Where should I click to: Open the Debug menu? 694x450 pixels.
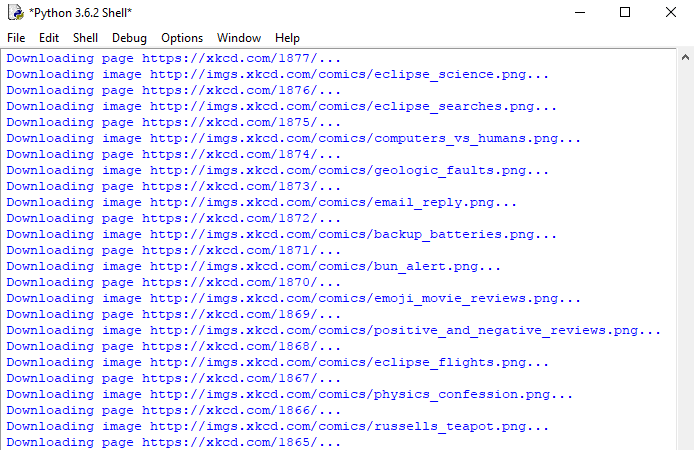pyautogui.click(x=129, y=38)
